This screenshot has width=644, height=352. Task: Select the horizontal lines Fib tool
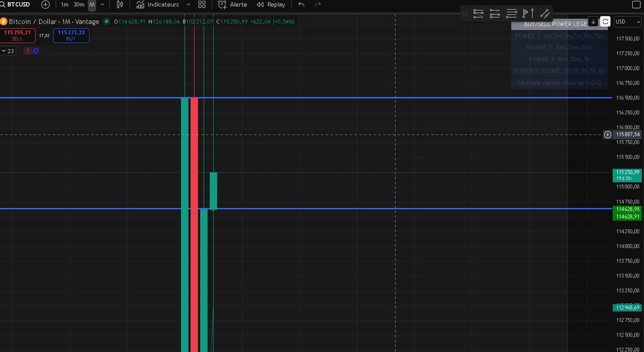coord(511,13)
